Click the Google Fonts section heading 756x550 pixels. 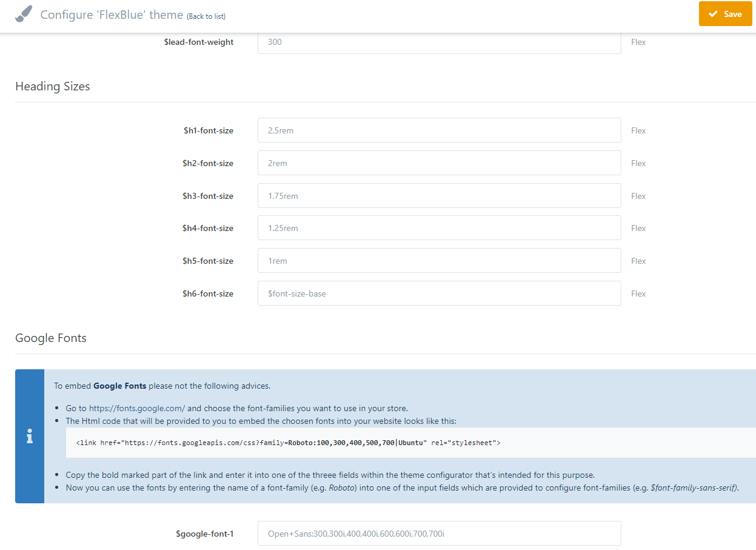(51, 338)
